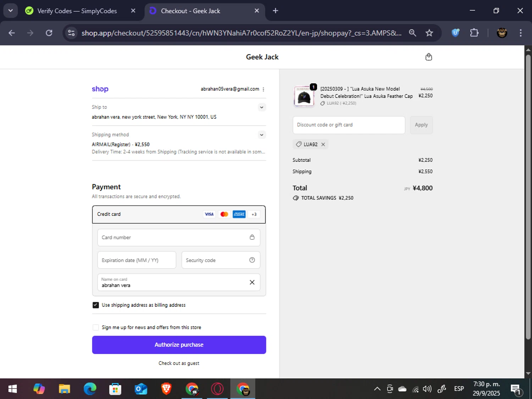Open Microsoft Store from the taskbar

pyautogui.click(x=115, y=389)
